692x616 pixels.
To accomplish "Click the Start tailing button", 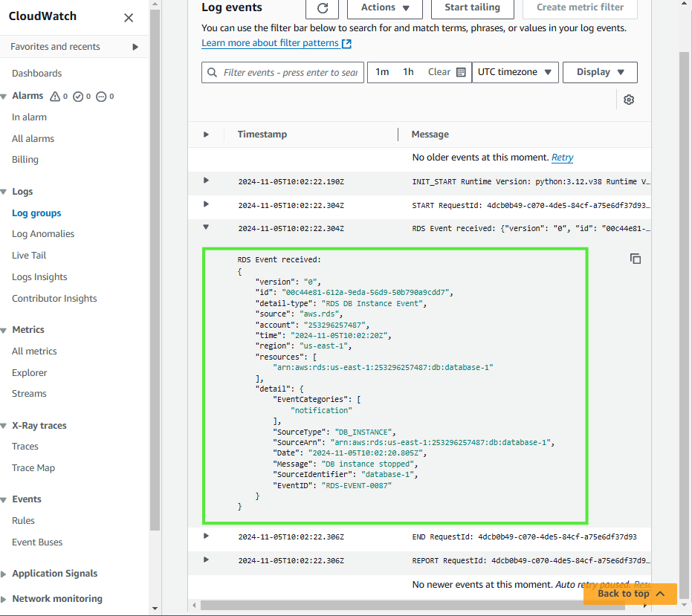I will [473, 7].
